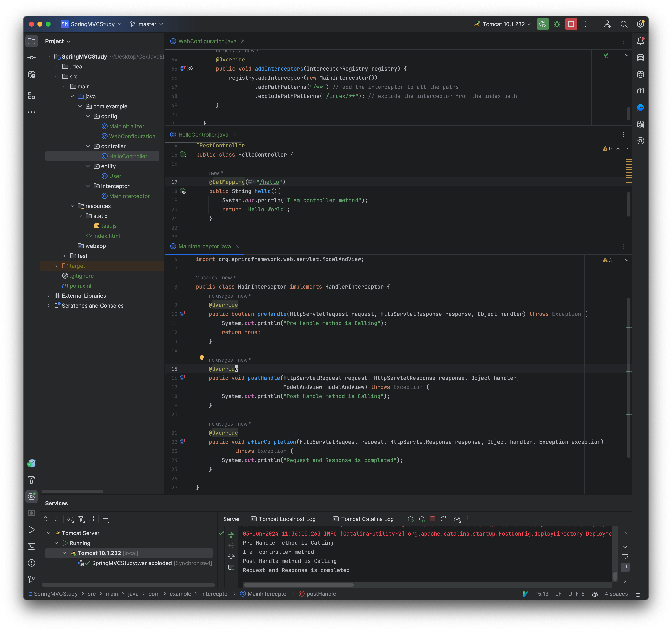Select the Search everywhere icon
The width and height of the screenshot is (672, 631).
click(623, 24)
